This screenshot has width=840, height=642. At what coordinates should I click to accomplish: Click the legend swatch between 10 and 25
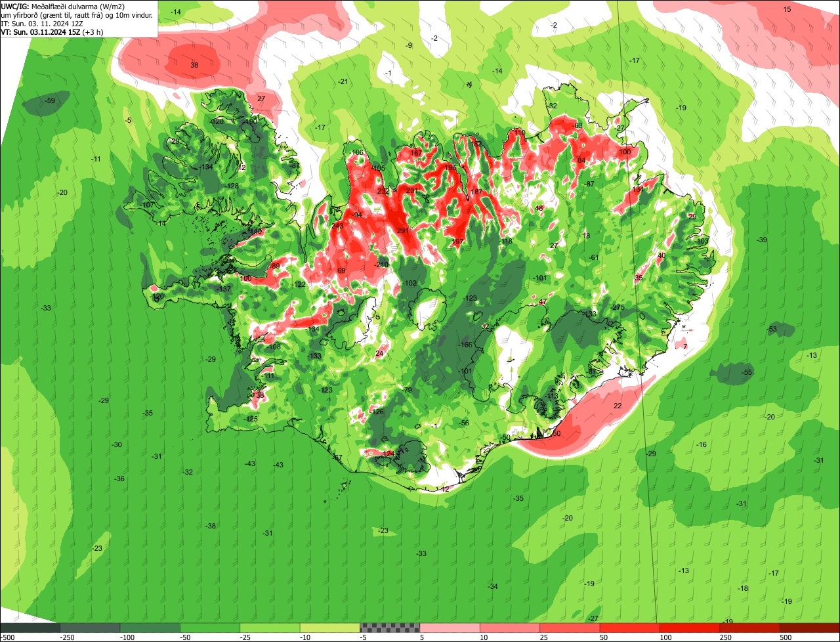[510, 628]
